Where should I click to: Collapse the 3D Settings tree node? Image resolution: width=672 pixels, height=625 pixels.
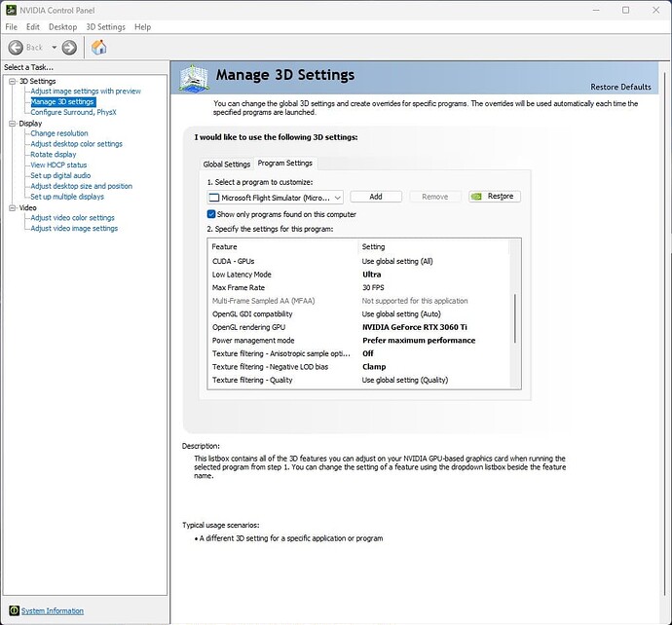11,81
